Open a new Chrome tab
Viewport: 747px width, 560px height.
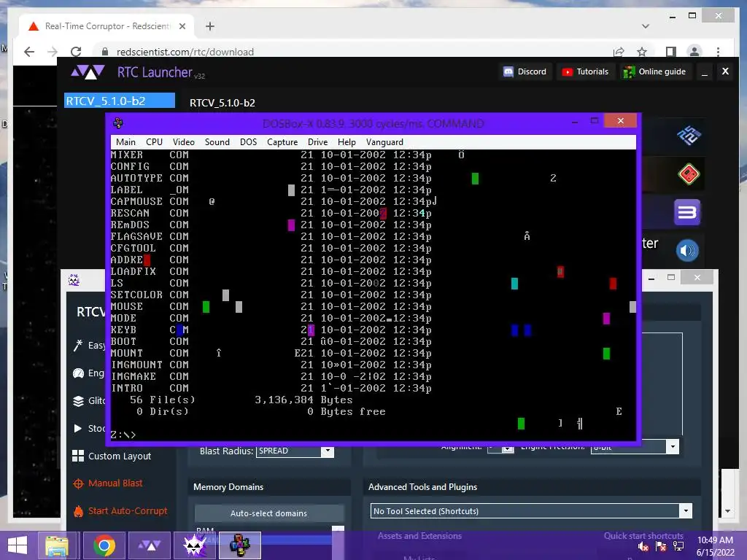tap(209, 26)
